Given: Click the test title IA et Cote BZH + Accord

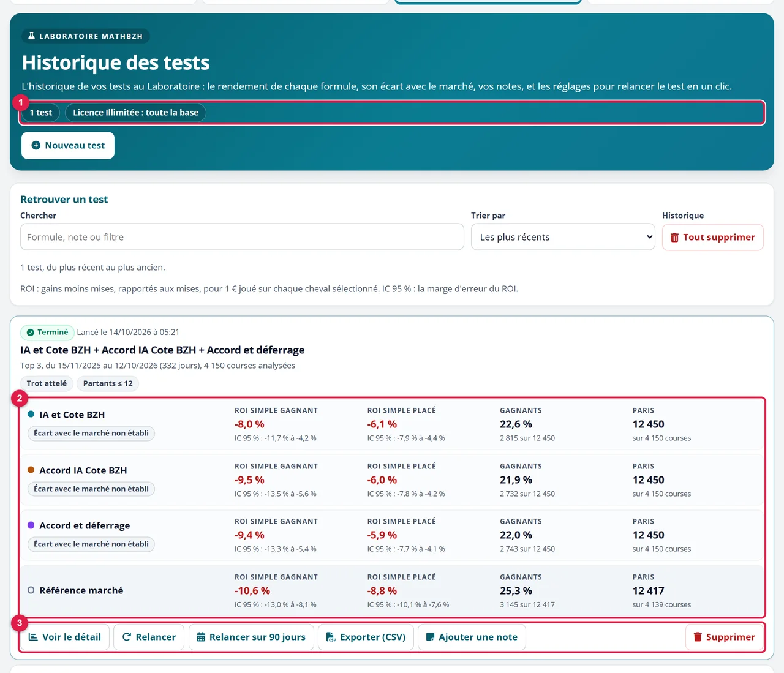Looking at the screenshot, I should tap(162, 350).
